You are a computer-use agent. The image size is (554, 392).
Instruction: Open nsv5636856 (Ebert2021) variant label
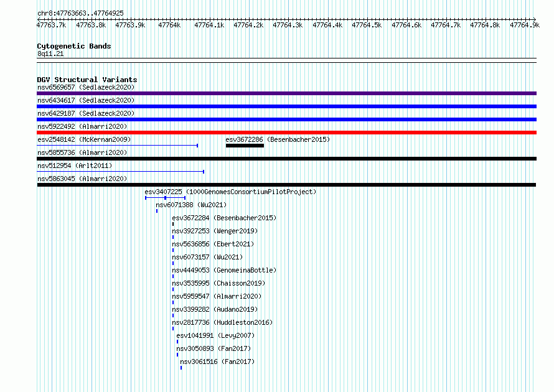pos(213,244)
